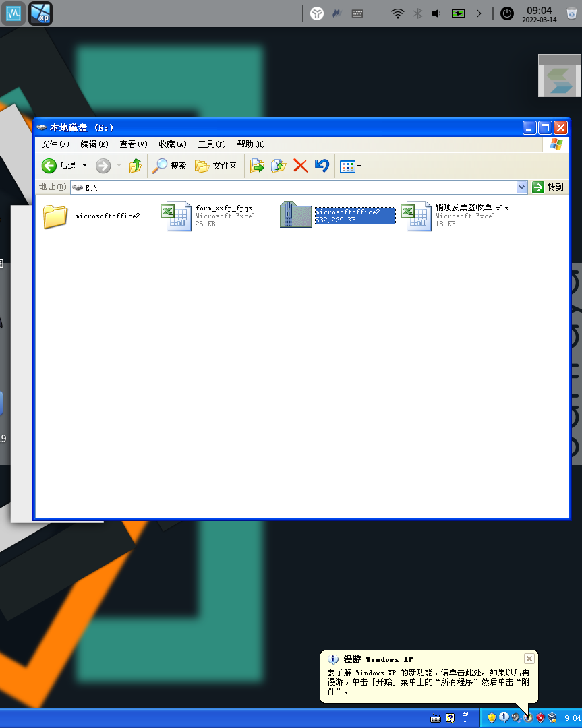Open the 帮助(H) menu
582x728 pixels.
point(251,144)
